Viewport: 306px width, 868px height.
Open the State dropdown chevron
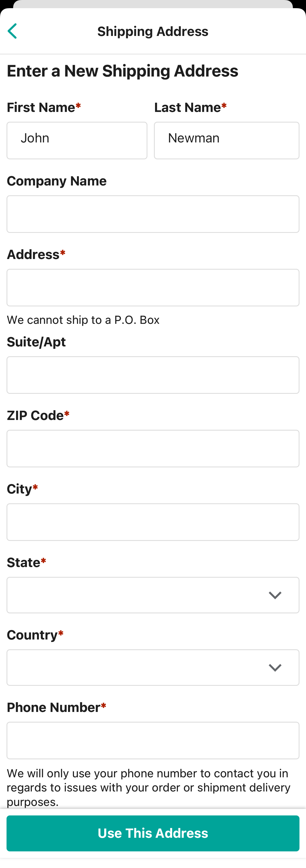tap(275, 595)
